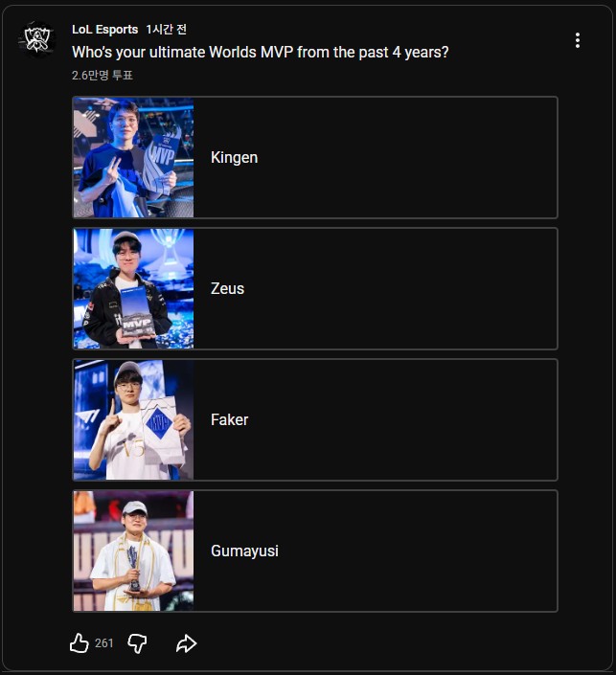
Task: Dislike the post with thumbs down
Action: tap(137, 643)
